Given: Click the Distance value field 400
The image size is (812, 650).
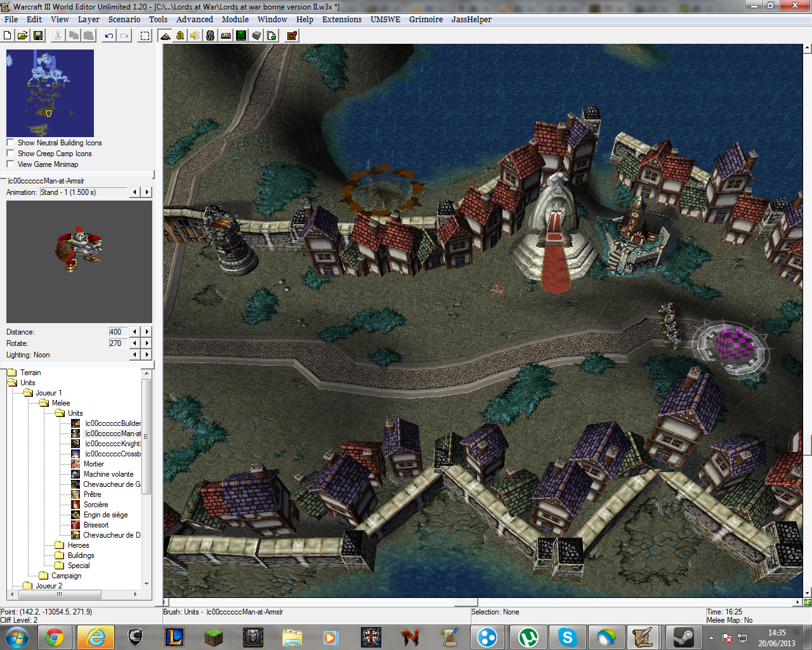Looking at the screenshot, I should click(118, 331).
